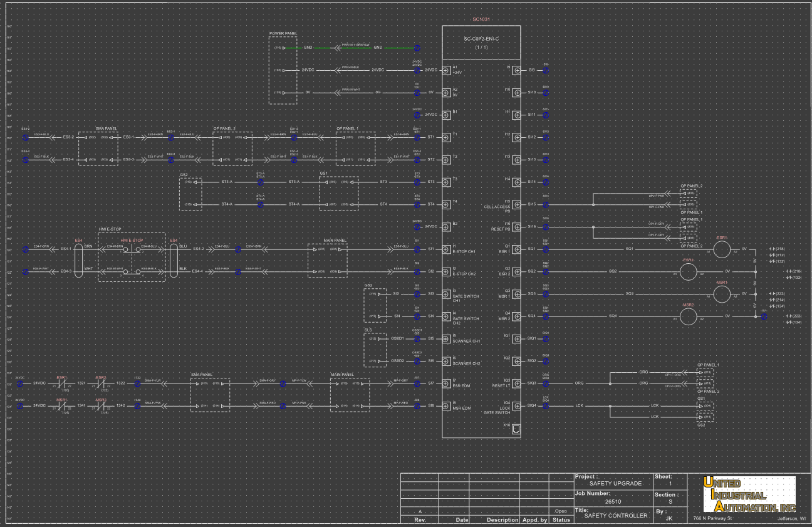This screenshot has width=812, height=527.
Task: Click the X10 port connector symbol
Action: click(516, 429)
